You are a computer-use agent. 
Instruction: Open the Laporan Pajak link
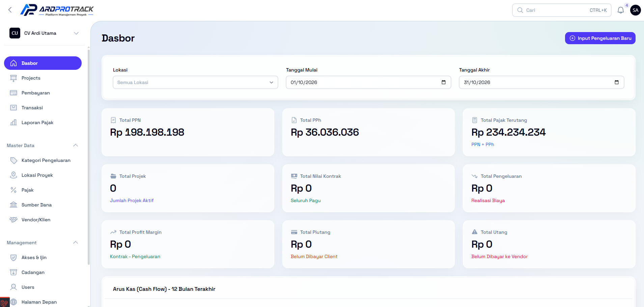(43, 122)
